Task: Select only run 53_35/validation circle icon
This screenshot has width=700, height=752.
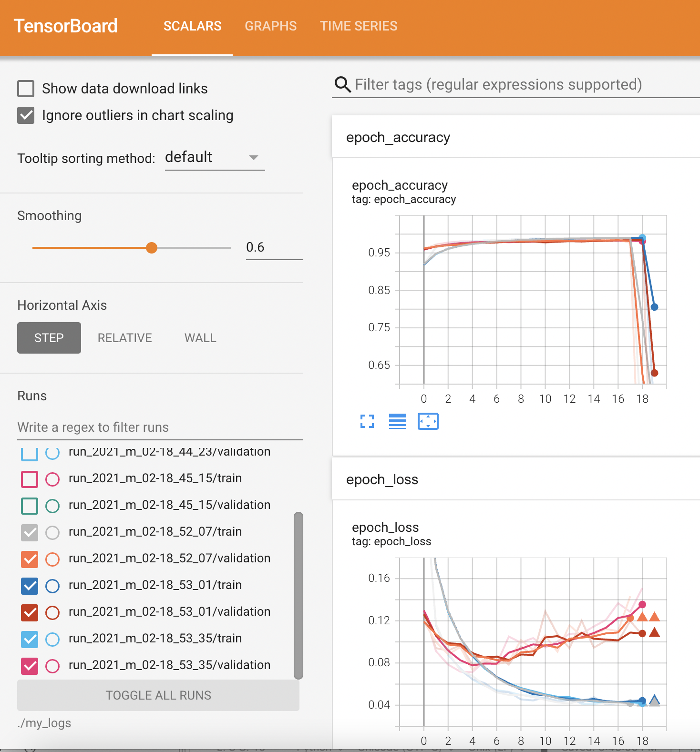Action: click(x=52, y=665)
